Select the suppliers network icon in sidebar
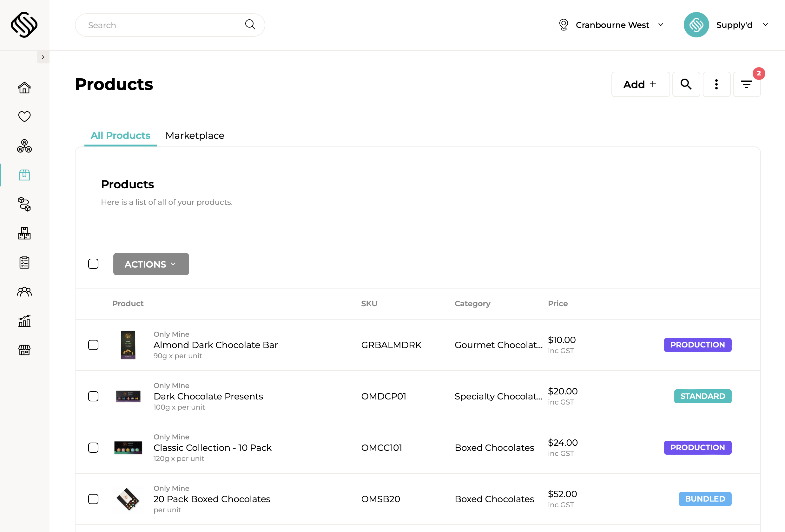This screenshot has width=785, height=532. [x=24, y=146]
